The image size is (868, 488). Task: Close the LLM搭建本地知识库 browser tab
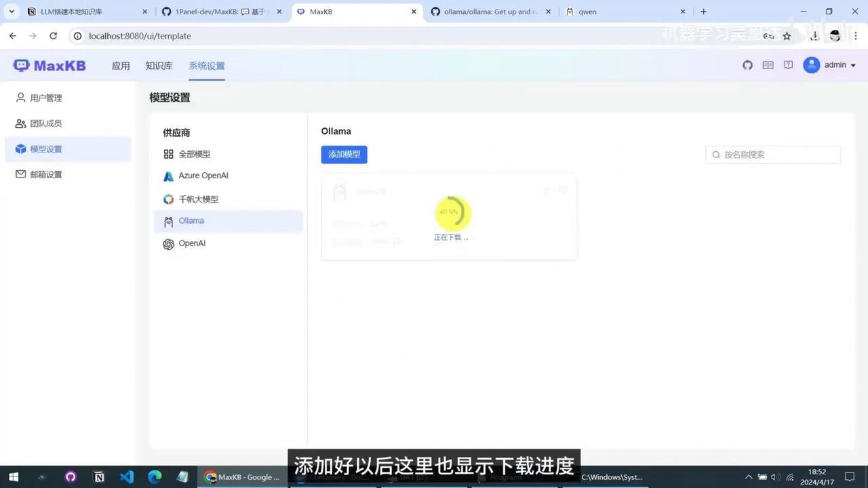pyautogui.click(x=144, y=12)
